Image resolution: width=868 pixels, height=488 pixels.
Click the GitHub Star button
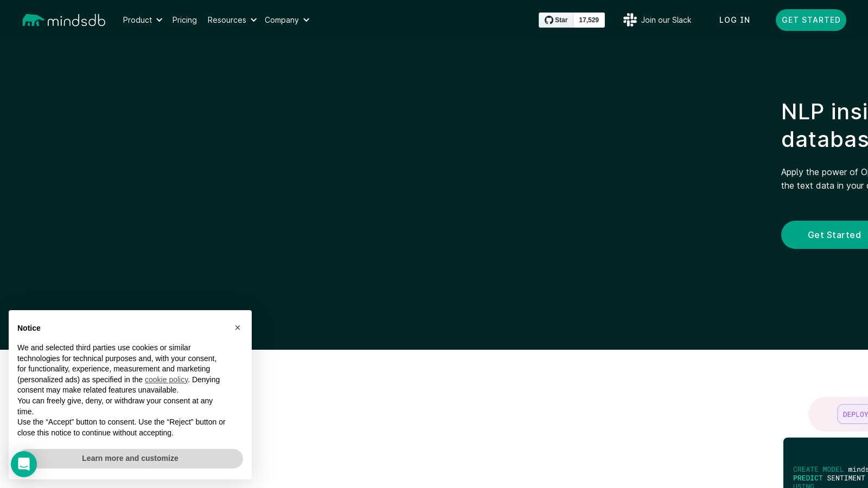556,20
